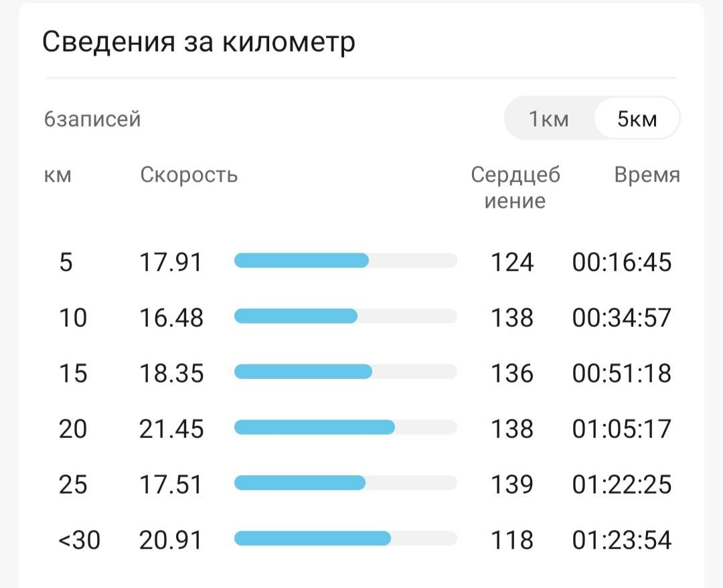The width and height of the screenshot is (723, 588).
Task: Tap the Время column header
Action: click(647, 175)
